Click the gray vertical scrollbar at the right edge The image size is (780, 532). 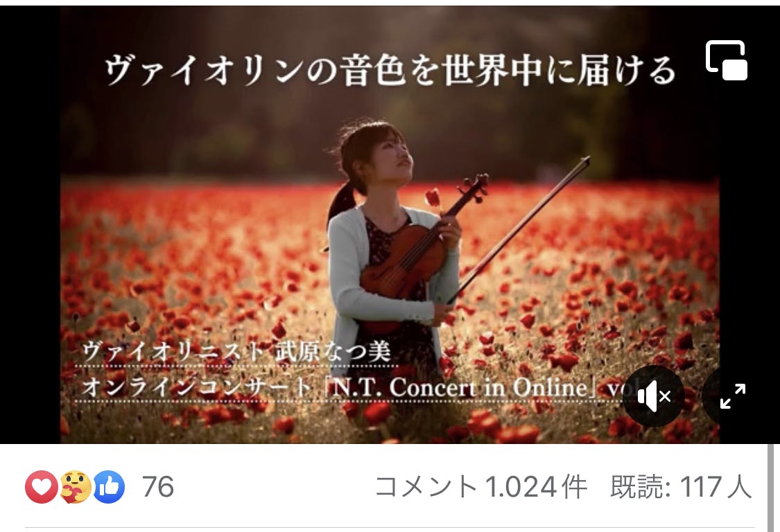771,487
